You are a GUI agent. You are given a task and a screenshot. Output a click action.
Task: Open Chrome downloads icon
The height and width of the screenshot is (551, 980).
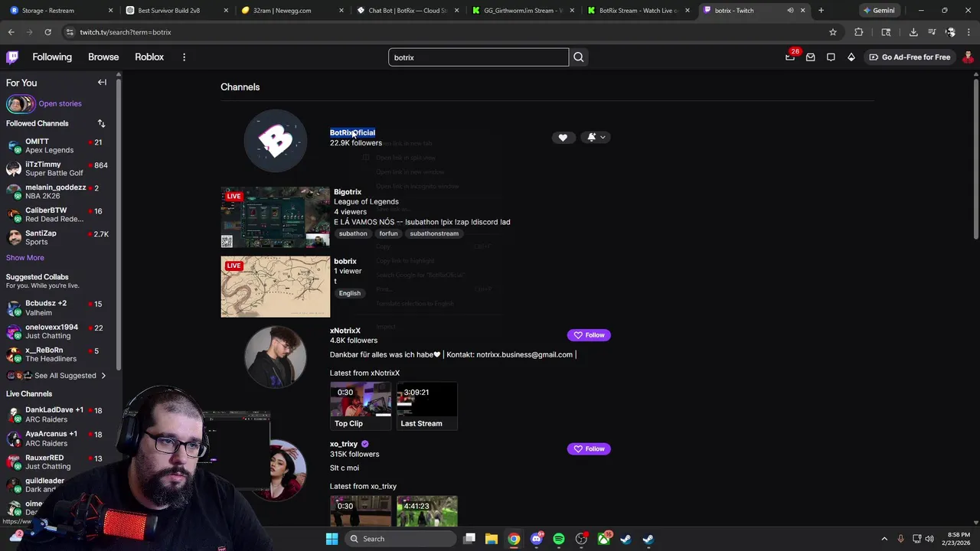click(x=913, y=32)
